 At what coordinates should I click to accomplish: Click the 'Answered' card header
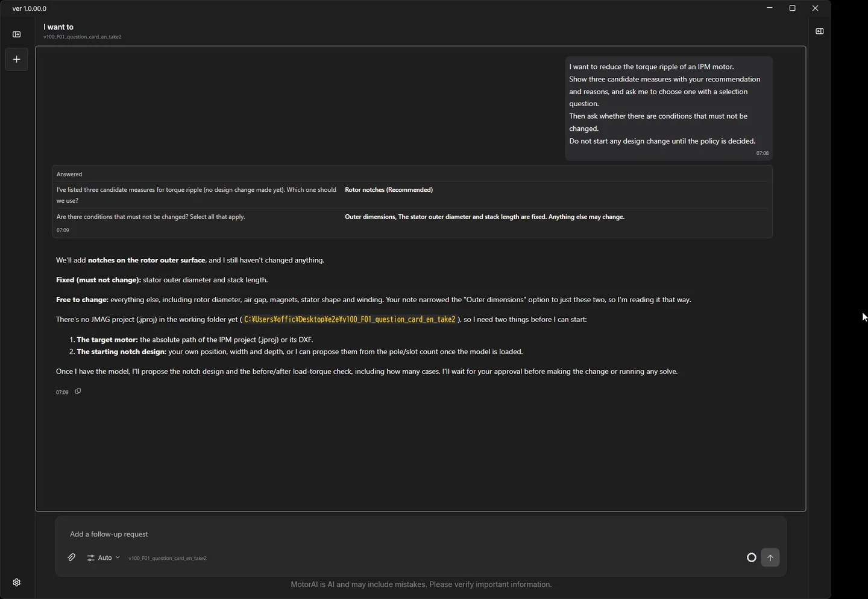[x=69, y=174]
